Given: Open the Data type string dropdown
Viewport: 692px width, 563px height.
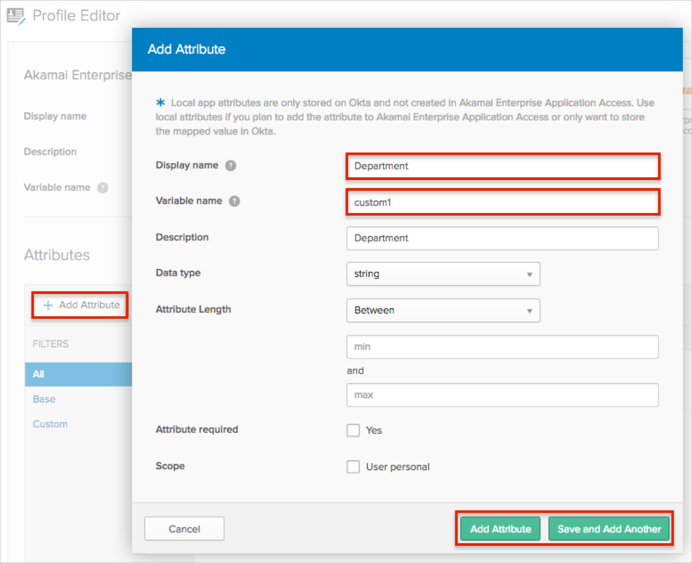Looking at the screenshot, I should (442, 274).
